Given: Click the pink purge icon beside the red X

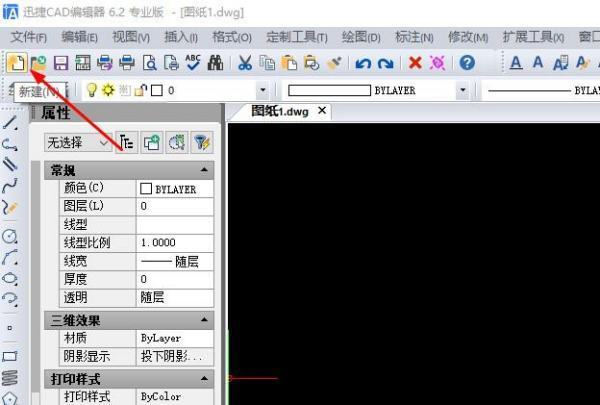Looking at the screenshot, I should coord(437,63).
